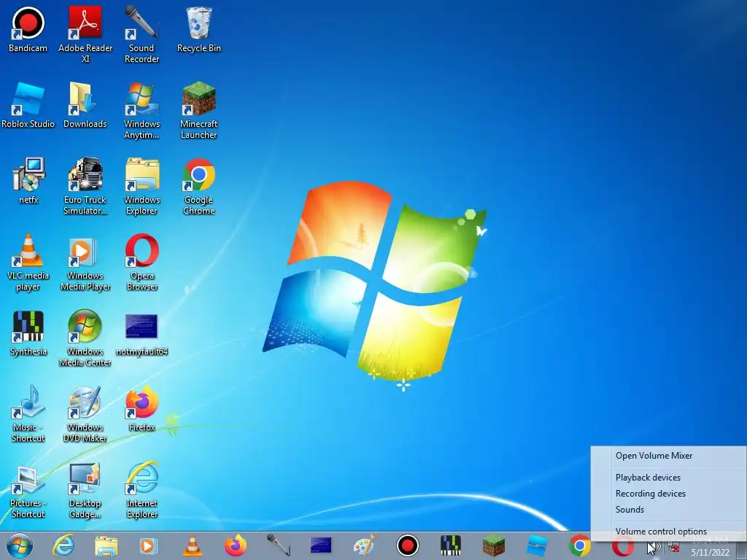This screenshot has width=747, height=560.
Task: Open Euro Truck Simulator desktop shortcut
Action: click(x=85, y=187)
